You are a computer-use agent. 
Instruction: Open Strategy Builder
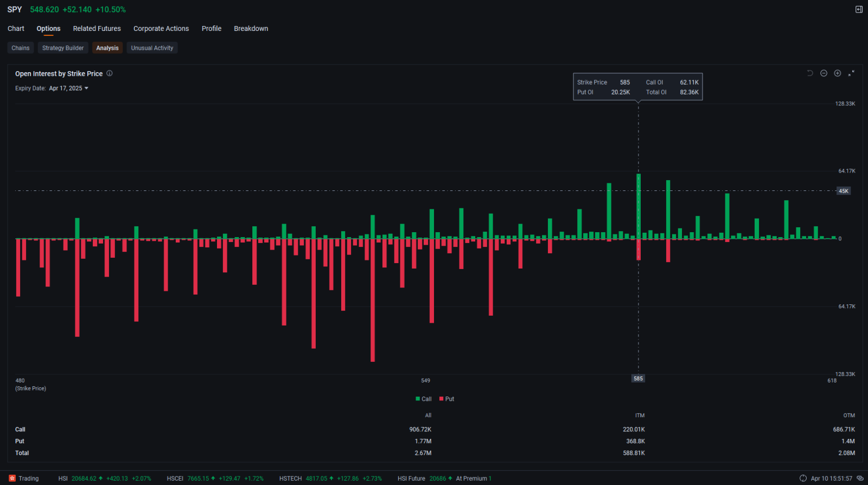pyautogui.click(x=63, y=48)
